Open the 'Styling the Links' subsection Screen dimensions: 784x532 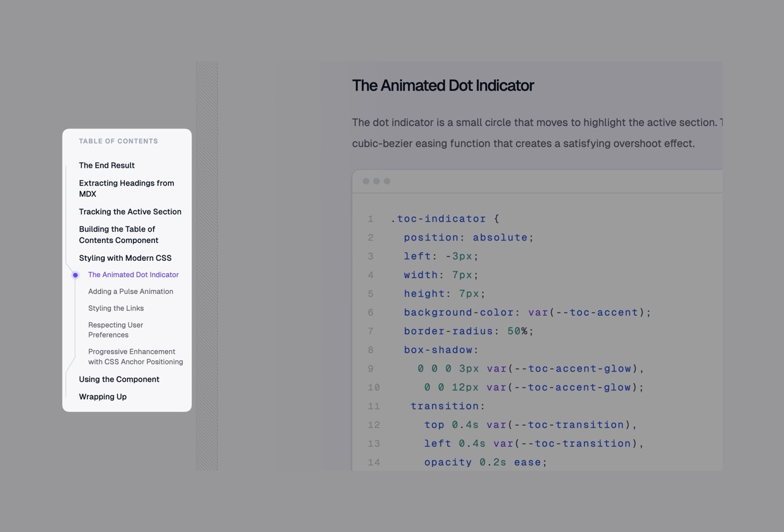(x=116, y=308)
